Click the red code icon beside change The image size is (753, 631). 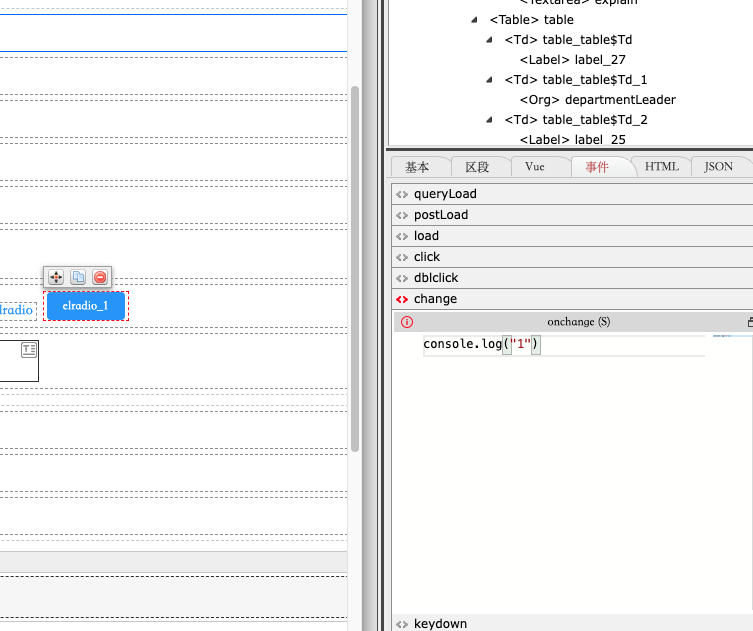click(x=402, y=299)
